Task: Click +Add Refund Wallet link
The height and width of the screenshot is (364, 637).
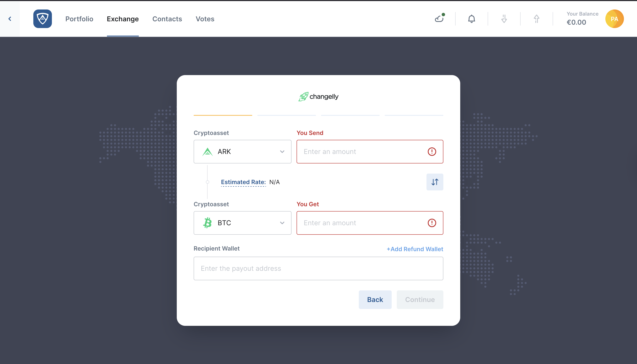Action: coord(415,249)
